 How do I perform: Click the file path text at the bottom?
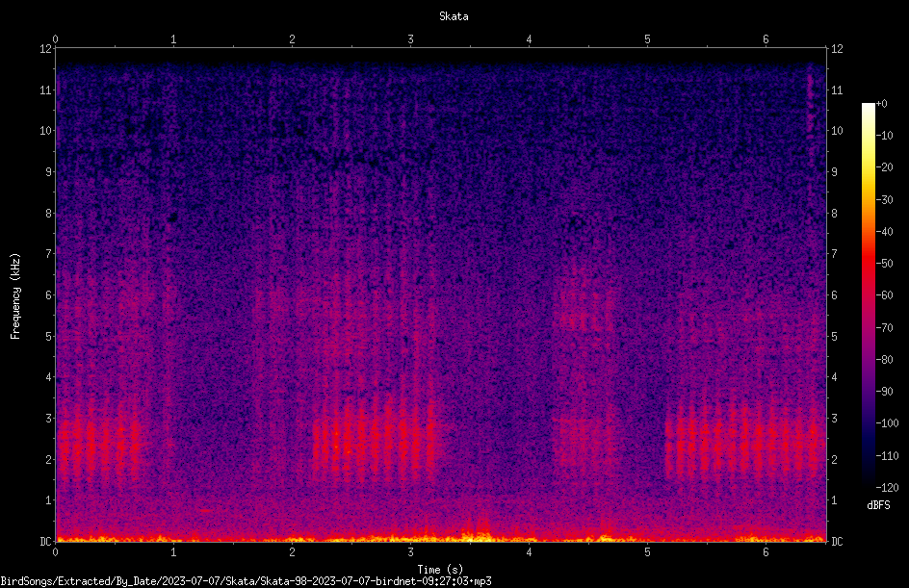[x=246, y=581]
